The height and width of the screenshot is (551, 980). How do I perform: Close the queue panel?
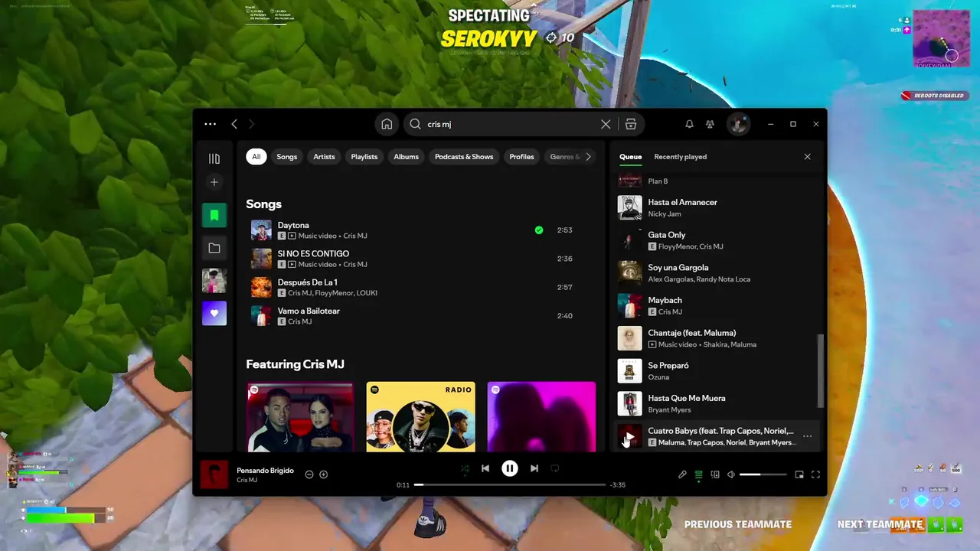click(x=807, y=157)
